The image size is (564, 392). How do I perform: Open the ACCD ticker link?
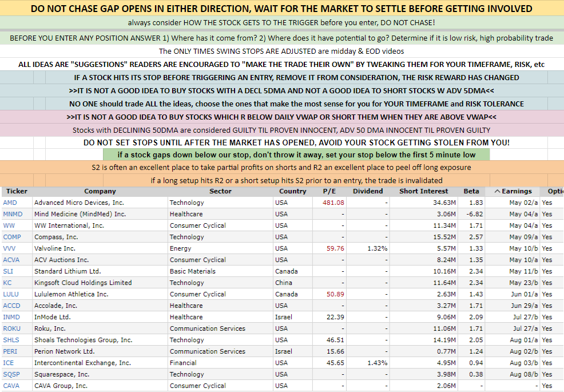pyautogui.click(x=11, y=306)
